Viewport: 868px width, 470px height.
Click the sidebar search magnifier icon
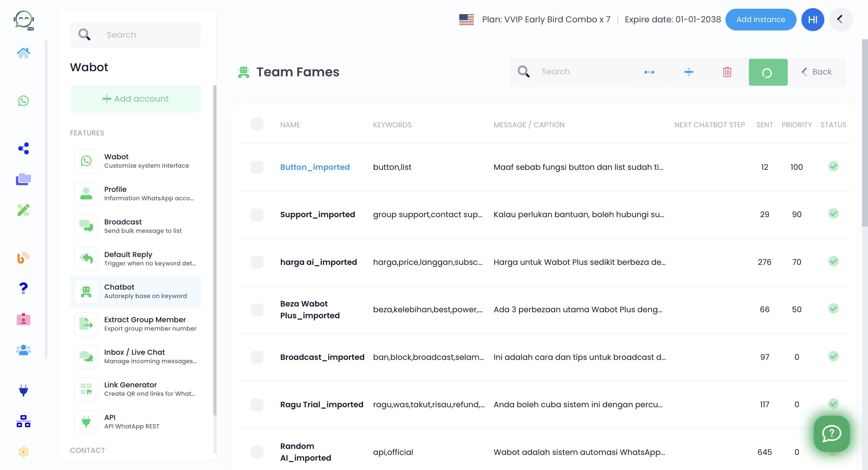click(x=84, y=35)
